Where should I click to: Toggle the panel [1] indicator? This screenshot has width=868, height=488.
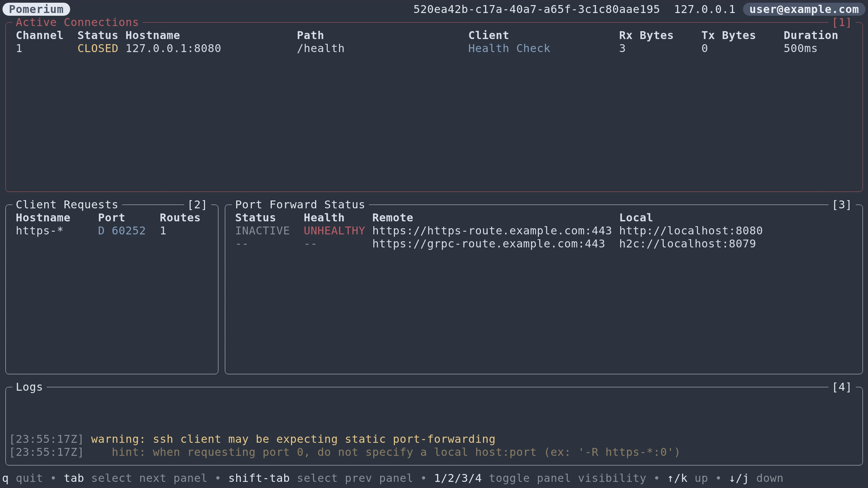[842, 22]
